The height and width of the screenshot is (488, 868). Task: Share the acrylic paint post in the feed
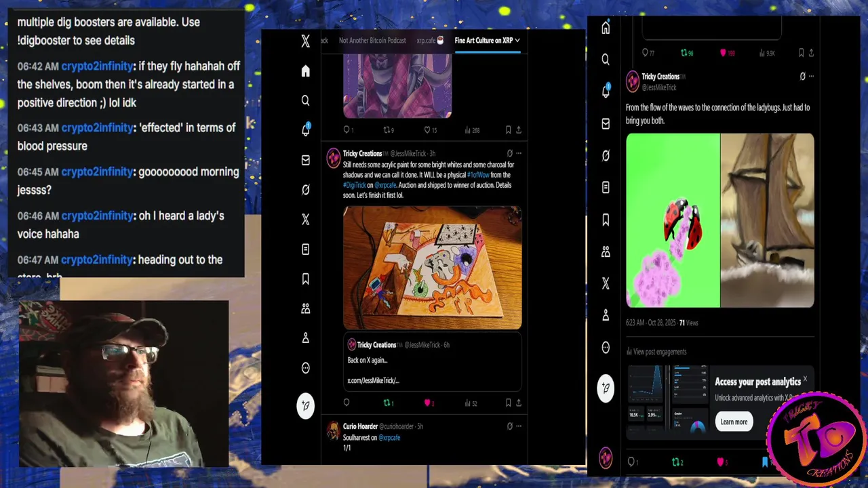click(x=519, y=403)
